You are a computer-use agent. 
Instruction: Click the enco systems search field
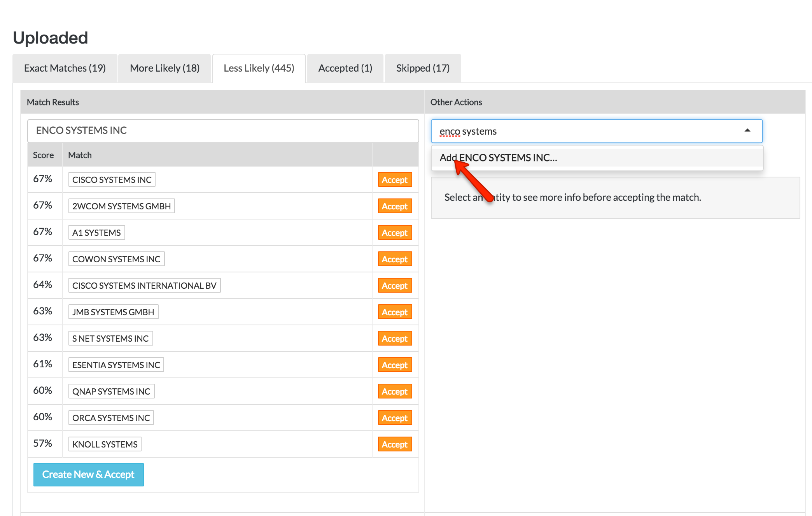point(583,131)
